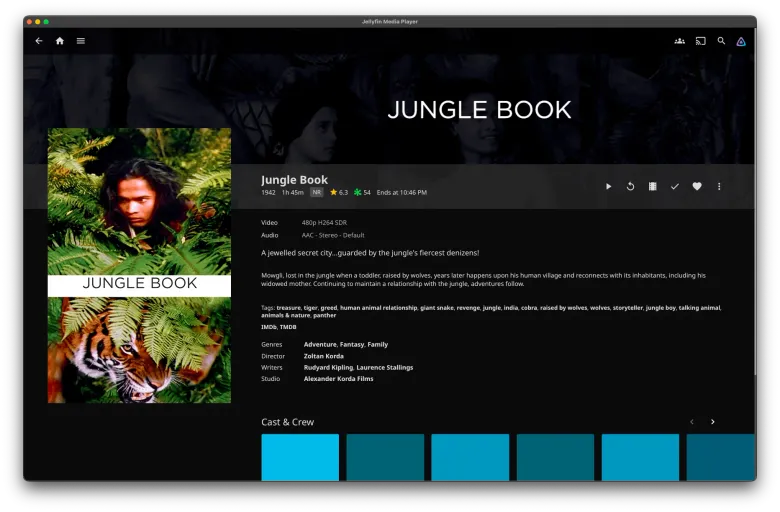
Task: Select the third Cast & Crew card
Action: (470, 457)
